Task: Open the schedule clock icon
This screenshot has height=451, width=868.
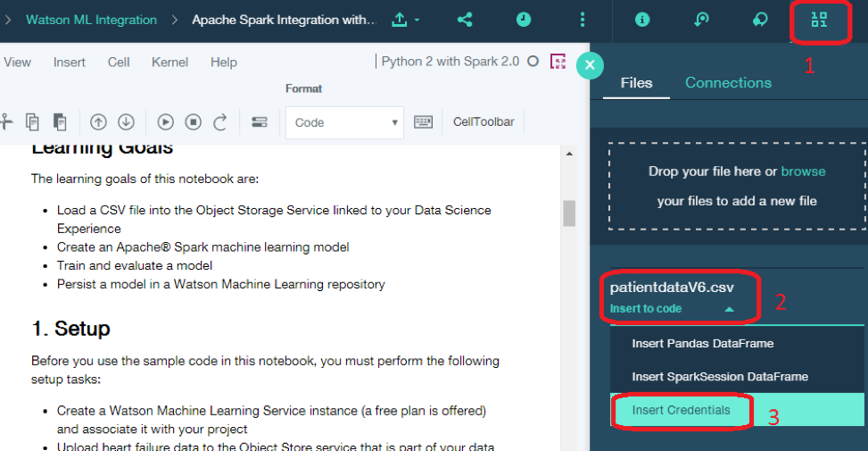Action: coord(524,20)
